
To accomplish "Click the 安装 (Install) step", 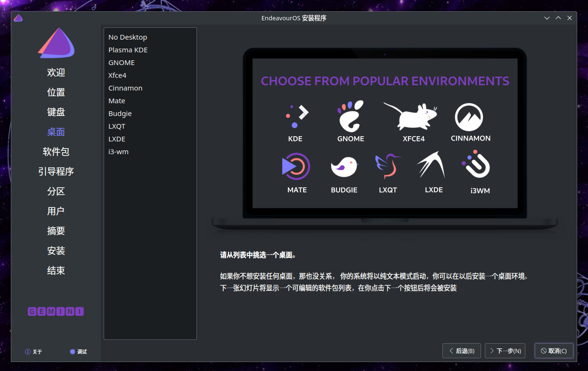I will (56, 251).
